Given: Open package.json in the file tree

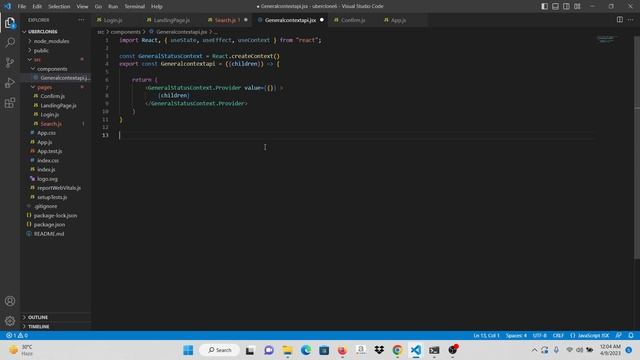Looking at the screenshot, I should click(x=49, y=225).
